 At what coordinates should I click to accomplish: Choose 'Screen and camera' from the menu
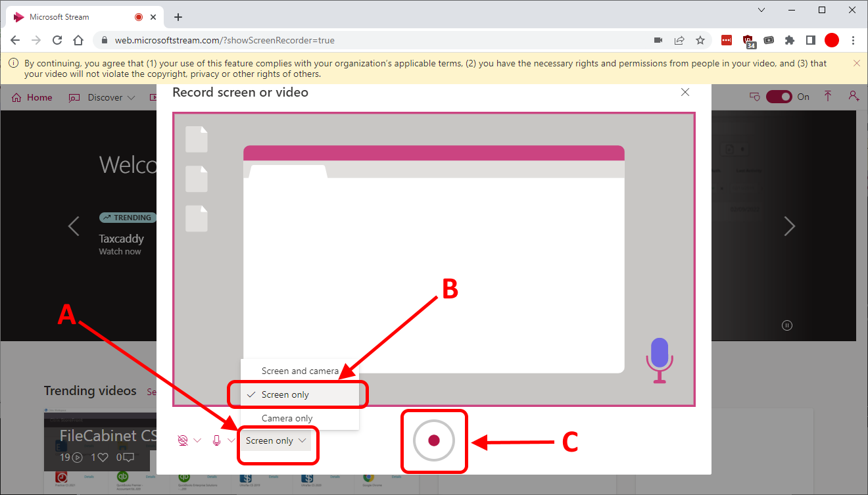click(300, 371)
